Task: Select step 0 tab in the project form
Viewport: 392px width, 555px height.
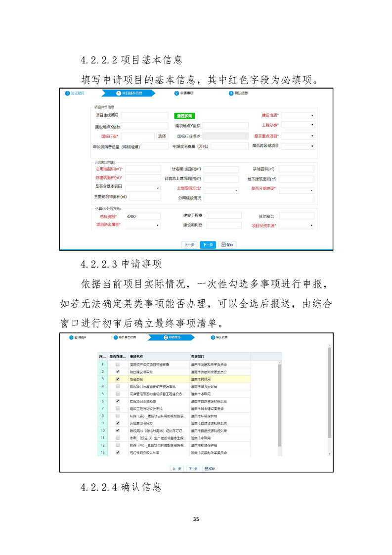Action: 75,93
